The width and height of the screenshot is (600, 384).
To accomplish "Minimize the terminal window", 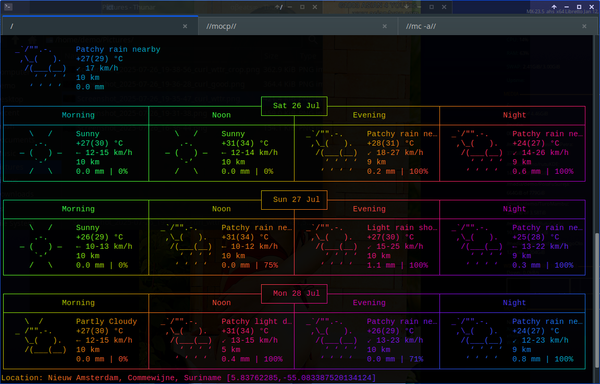I will click(x=567, y=7).
